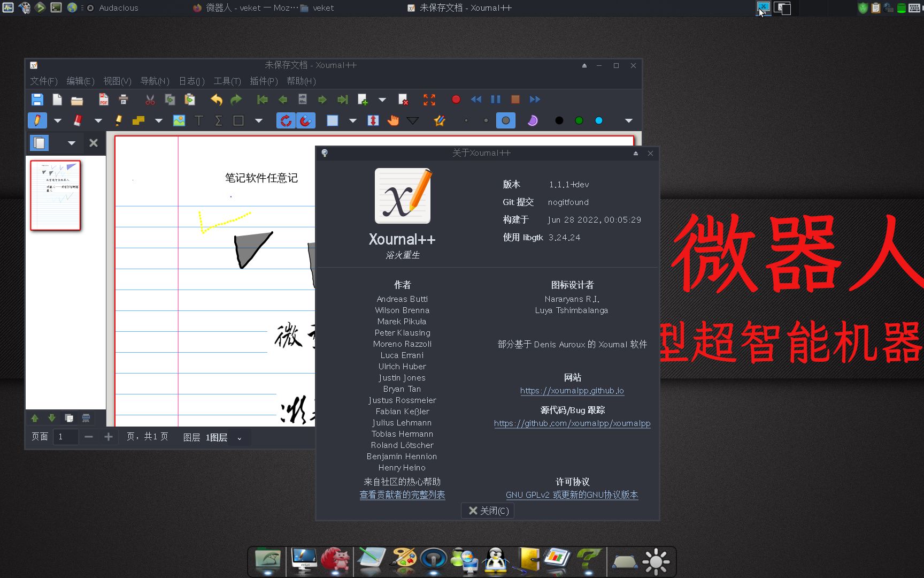Open the Highlighter dropdown arrow
This screenshot has height=578, width=924.
tap(159, 121)
